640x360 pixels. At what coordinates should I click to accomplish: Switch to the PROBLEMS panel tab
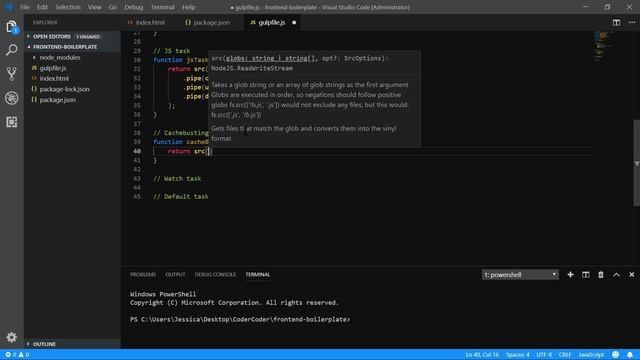(x=143, y=275)
